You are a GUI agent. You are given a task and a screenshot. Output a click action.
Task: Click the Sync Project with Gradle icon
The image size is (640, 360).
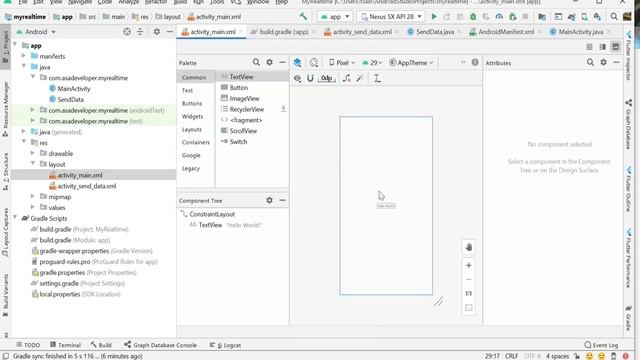[x=571, y=17]
